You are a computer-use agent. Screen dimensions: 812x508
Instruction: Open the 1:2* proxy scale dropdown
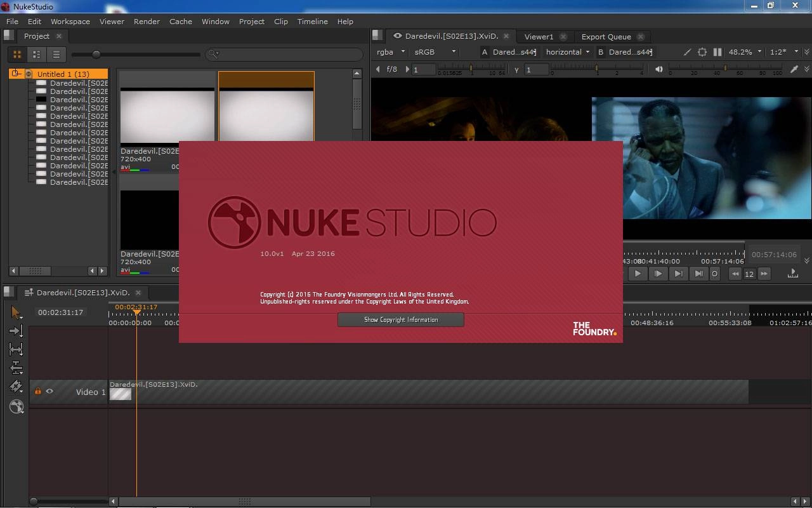pyautogui.click(x=783, y=52)
